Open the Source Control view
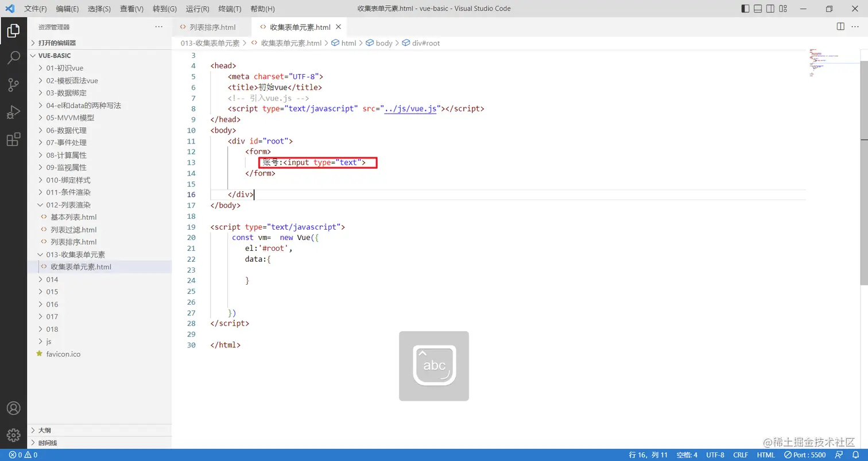 point(13,85)
